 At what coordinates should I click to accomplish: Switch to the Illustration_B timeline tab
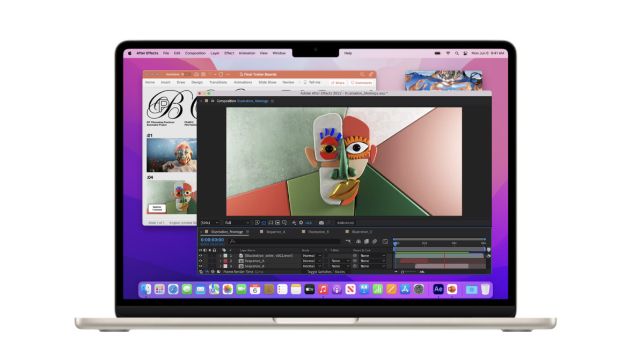coord(318,232)
